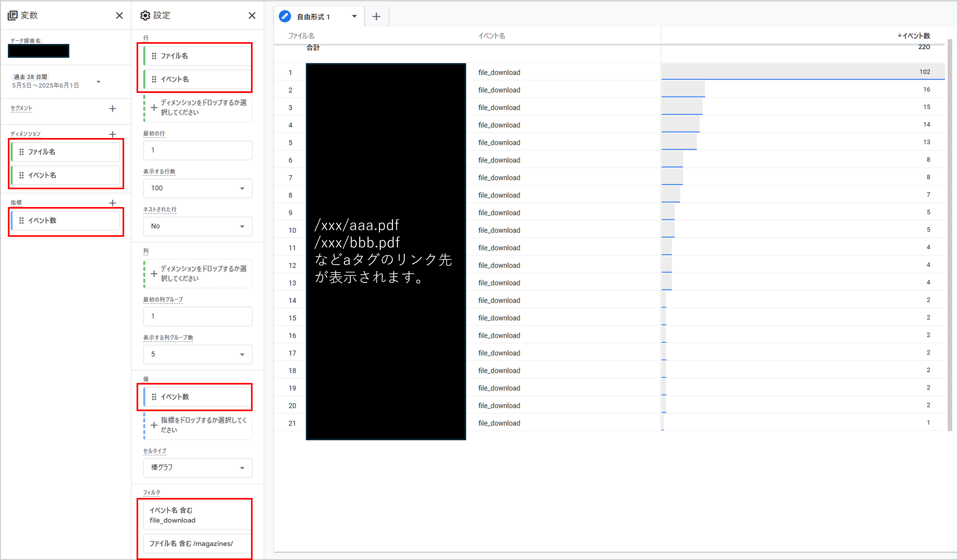Click drag handle of ファイル名 row item
This screenshot has width=958, height=560.
point(154,56)
